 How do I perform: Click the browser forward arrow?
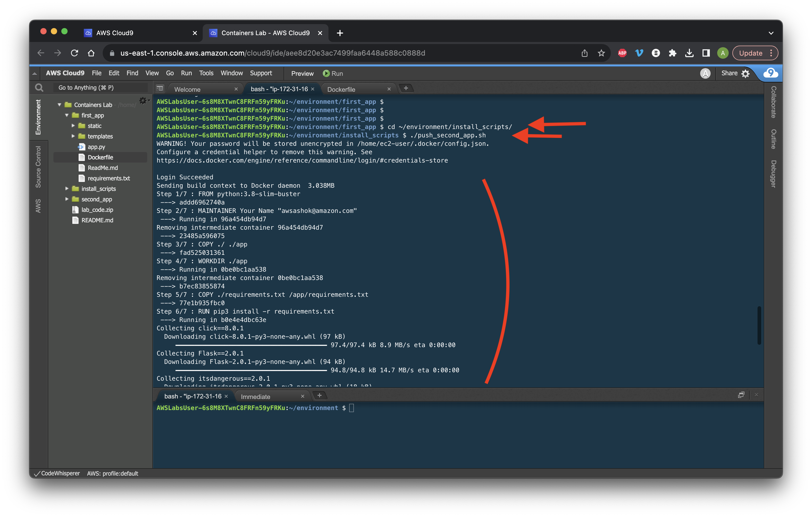tap(58, 53)
